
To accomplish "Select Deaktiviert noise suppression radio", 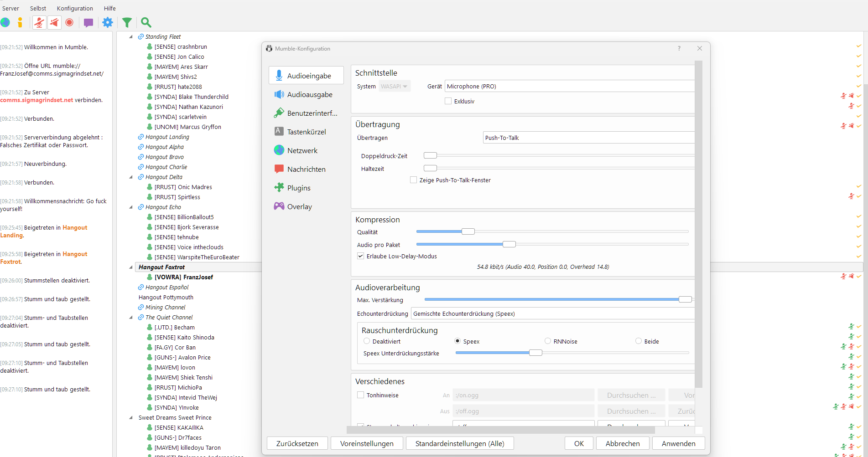I will [367, 341].
